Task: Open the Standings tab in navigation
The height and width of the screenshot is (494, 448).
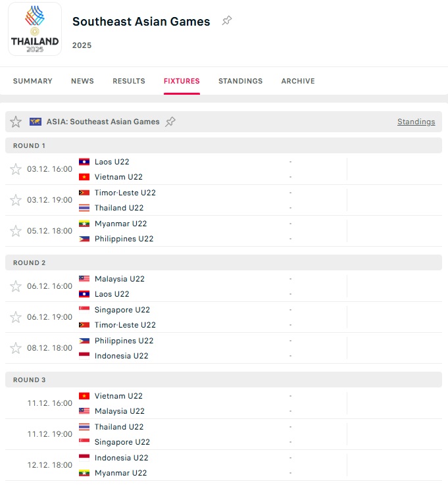Action: (x=240, y=81)
